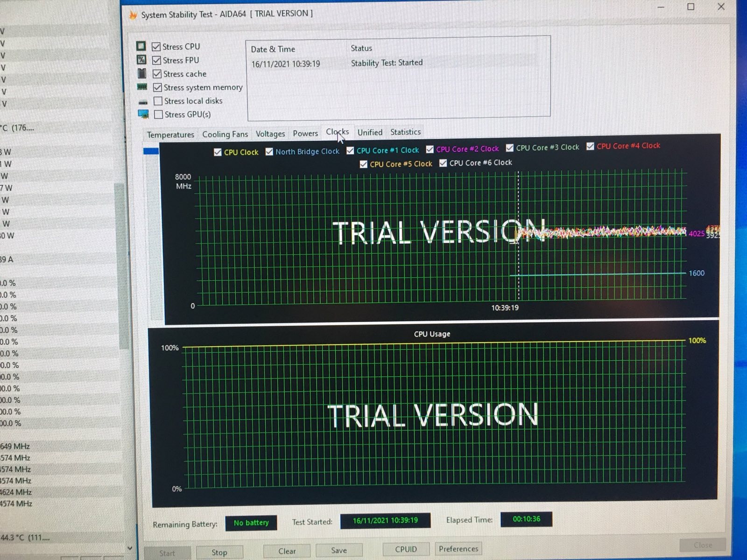Click the CPU Usage graph title
The height and width of the screenshot is (560, 747).
tap(432, 334)
